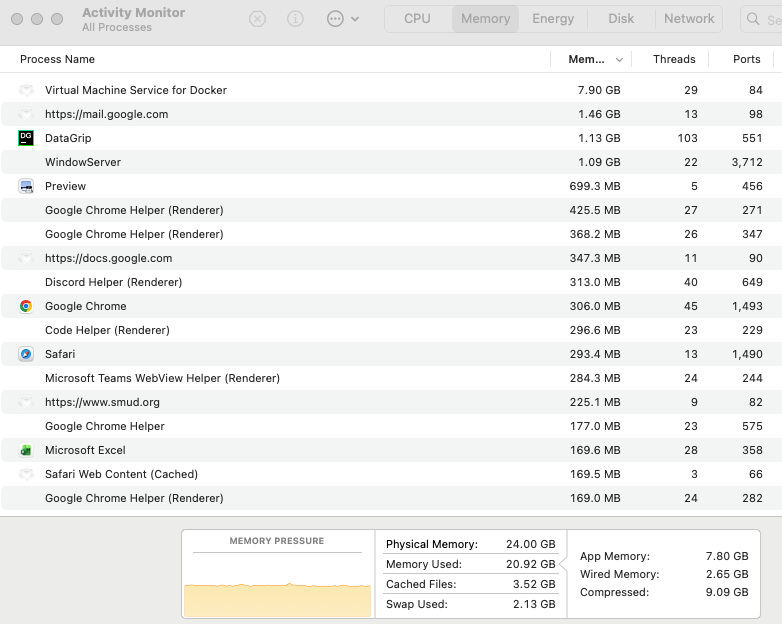Click the icon beside Safari Web Content (Cached)
The width and height of the screenshot is (782, 624).
pyautogui.click(x=26, y=474)
